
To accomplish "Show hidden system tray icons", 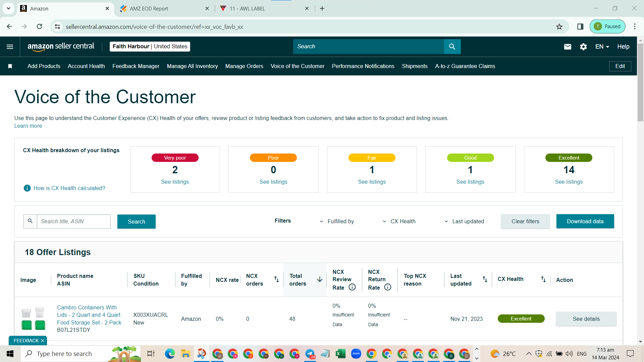I will (529, 354).
